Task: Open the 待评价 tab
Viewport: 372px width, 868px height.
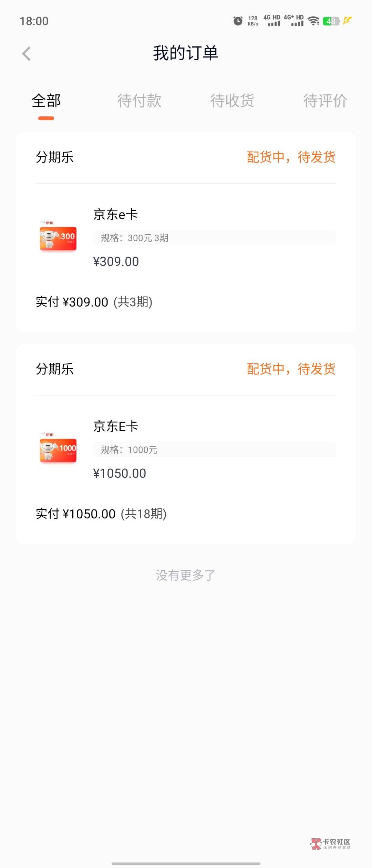Action: 325,101
